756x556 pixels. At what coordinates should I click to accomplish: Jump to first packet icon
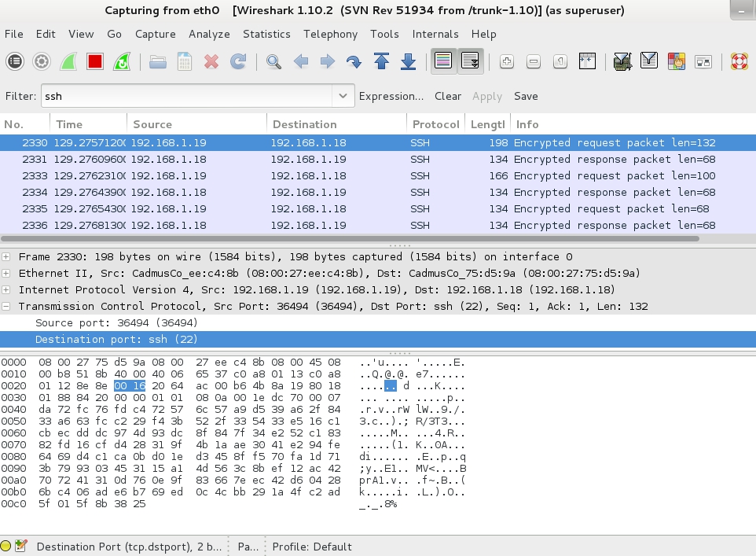point(381,61)
